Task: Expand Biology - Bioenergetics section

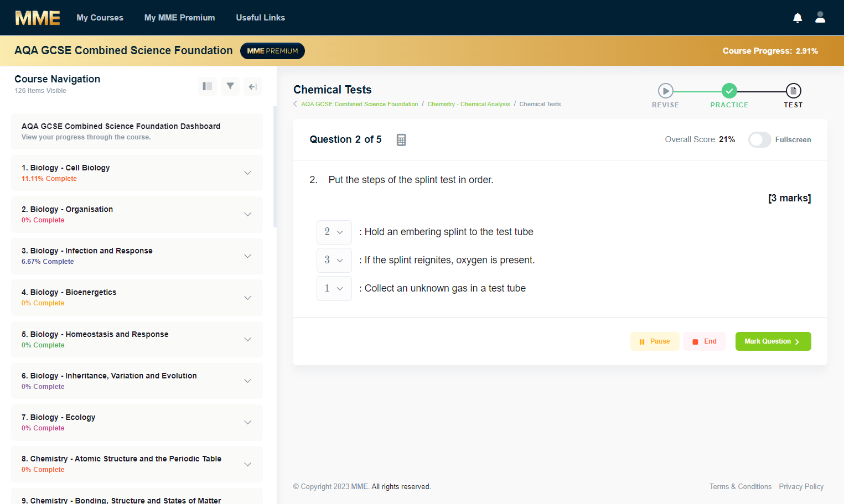Action: pyautogui.click(x=137, y=298)
